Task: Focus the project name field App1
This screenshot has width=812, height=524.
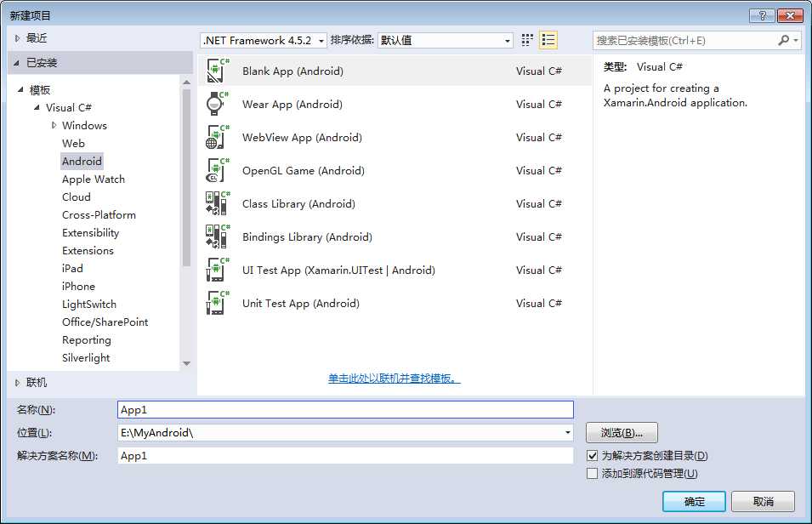Action: [x=345, y=410]
